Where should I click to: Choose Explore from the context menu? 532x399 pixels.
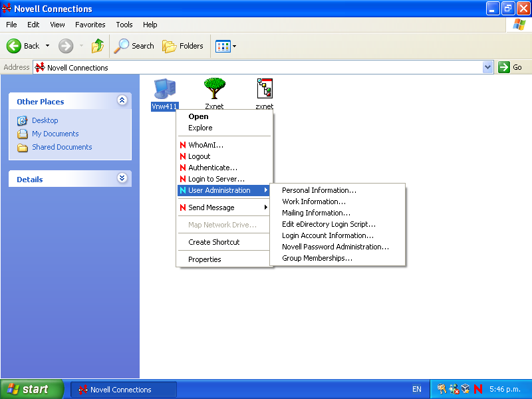pyautogui.click(x=223, y=128)
